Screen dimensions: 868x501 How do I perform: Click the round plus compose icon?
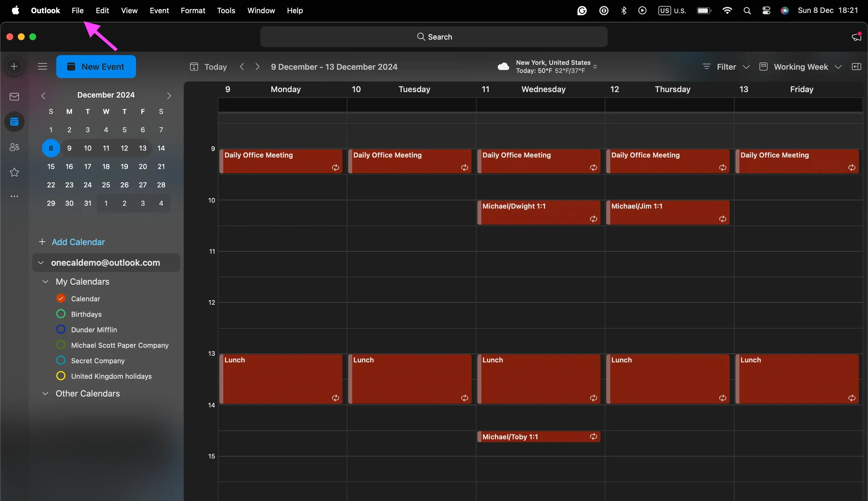pyautogui.click(x=14, y=66)
